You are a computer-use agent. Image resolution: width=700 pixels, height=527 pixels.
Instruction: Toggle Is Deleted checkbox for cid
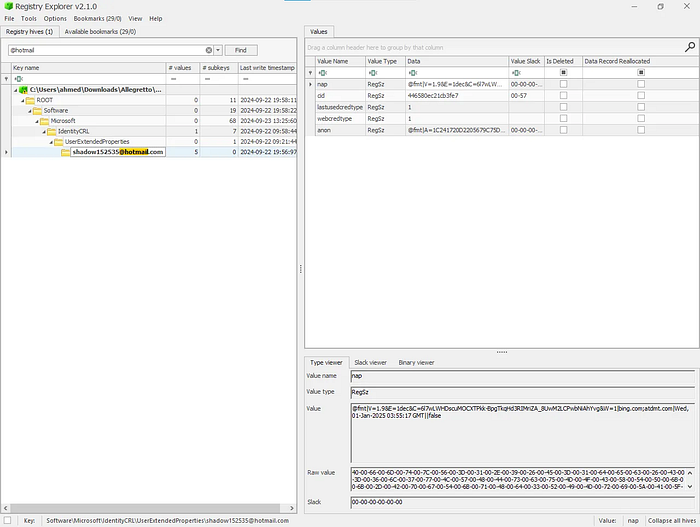[x=563, y=96]
